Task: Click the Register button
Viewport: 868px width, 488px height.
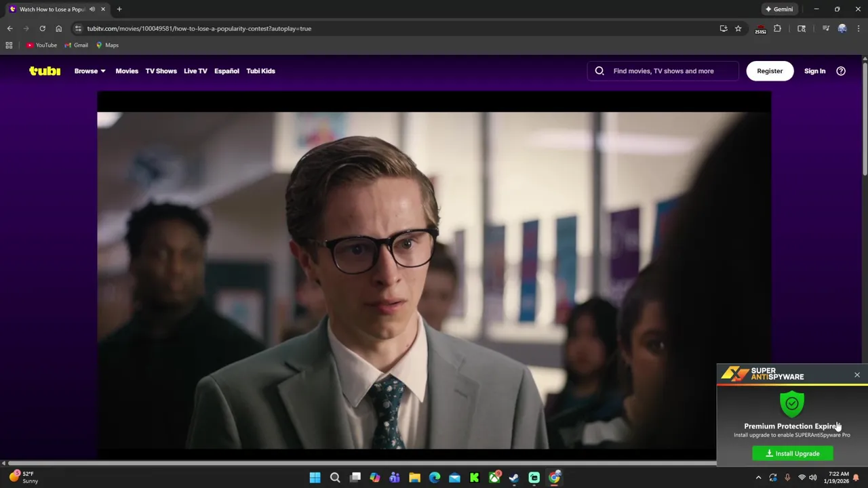Action: [x=770, y=70]
